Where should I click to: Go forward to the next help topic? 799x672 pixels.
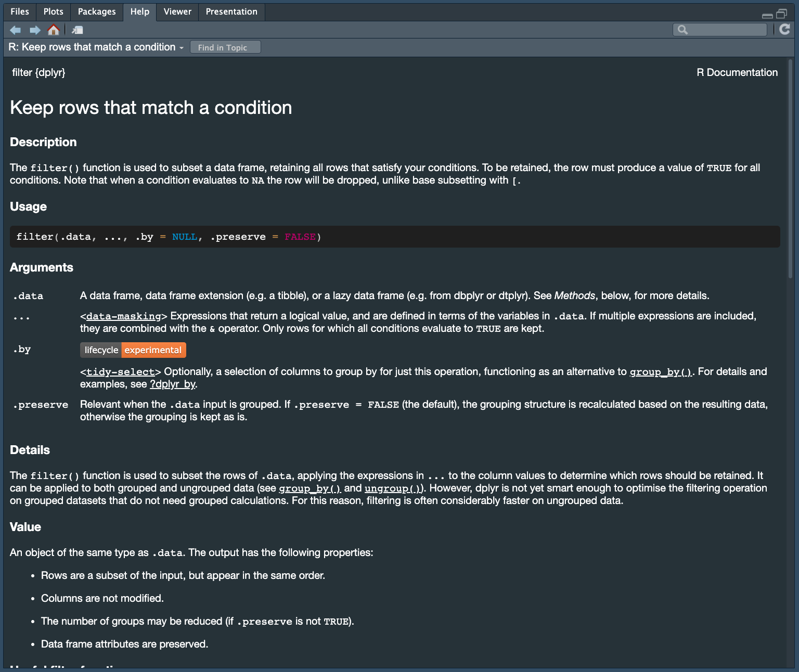click(x=35, y=30)
